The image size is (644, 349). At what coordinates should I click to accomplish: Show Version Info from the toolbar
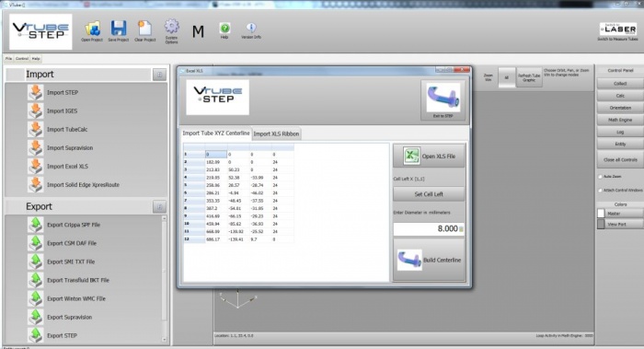coord(251,28)
